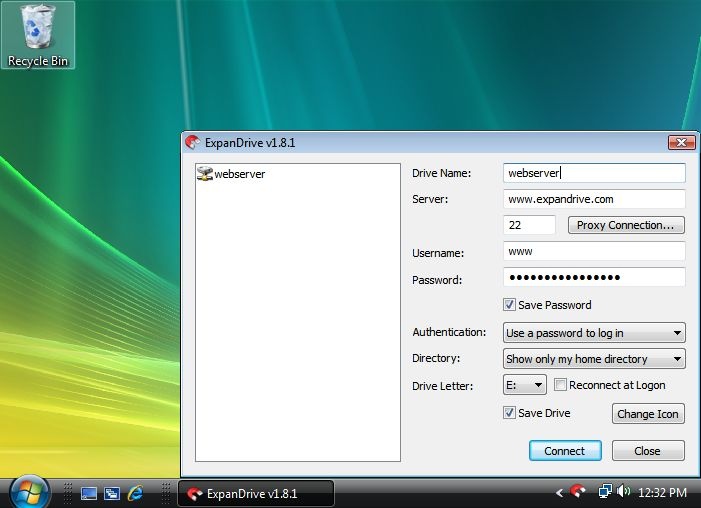
Task: Click the Windows Start orb
Action: tap(30, 492)
